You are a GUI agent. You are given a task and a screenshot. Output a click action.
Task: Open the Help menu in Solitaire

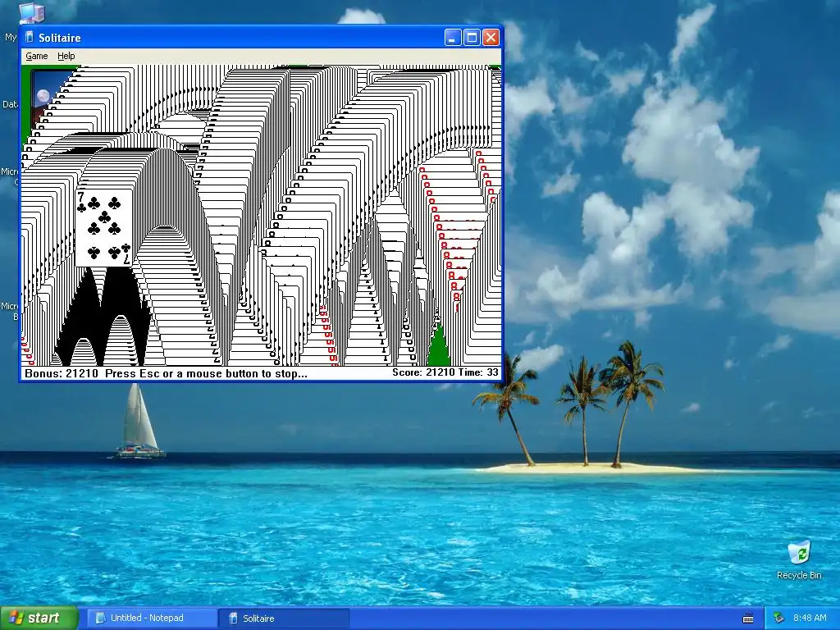click(x=66, y=56)
